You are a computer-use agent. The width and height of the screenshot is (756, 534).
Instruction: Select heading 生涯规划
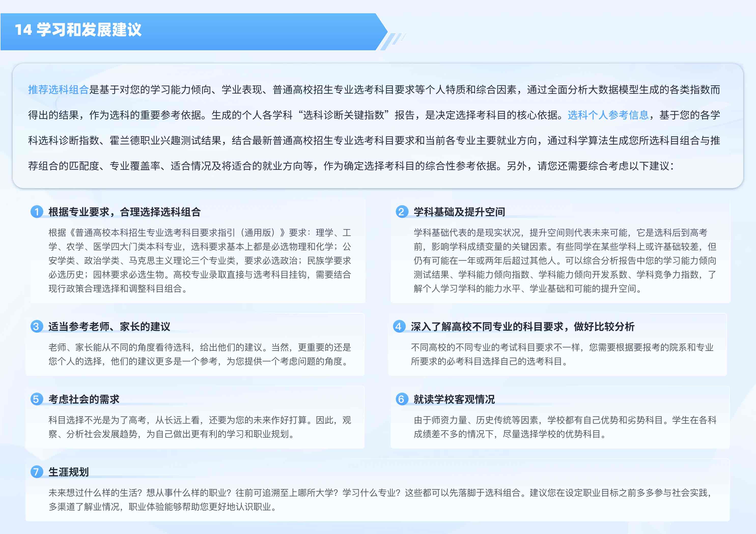point(68,472)
